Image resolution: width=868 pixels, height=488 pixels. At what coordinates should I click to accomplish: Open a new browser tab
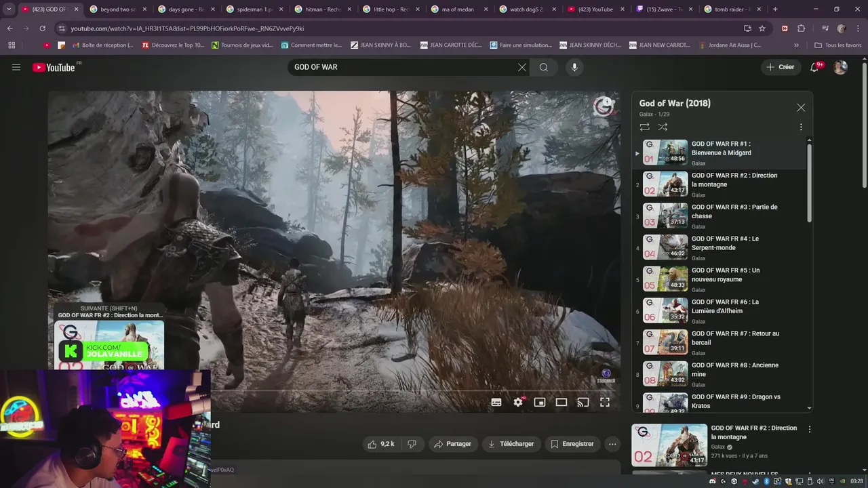tap(775, 9)
